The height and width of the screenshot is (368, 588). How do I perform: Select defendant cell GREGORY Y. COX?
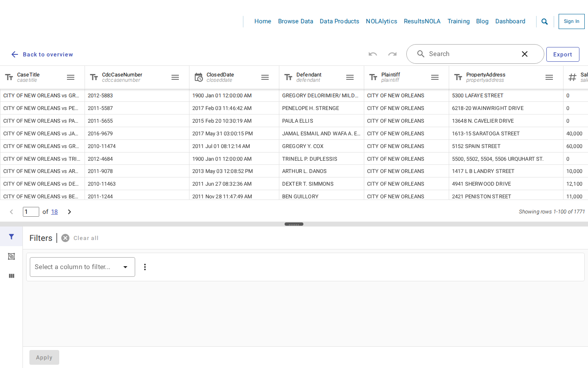tap(321, 146)
